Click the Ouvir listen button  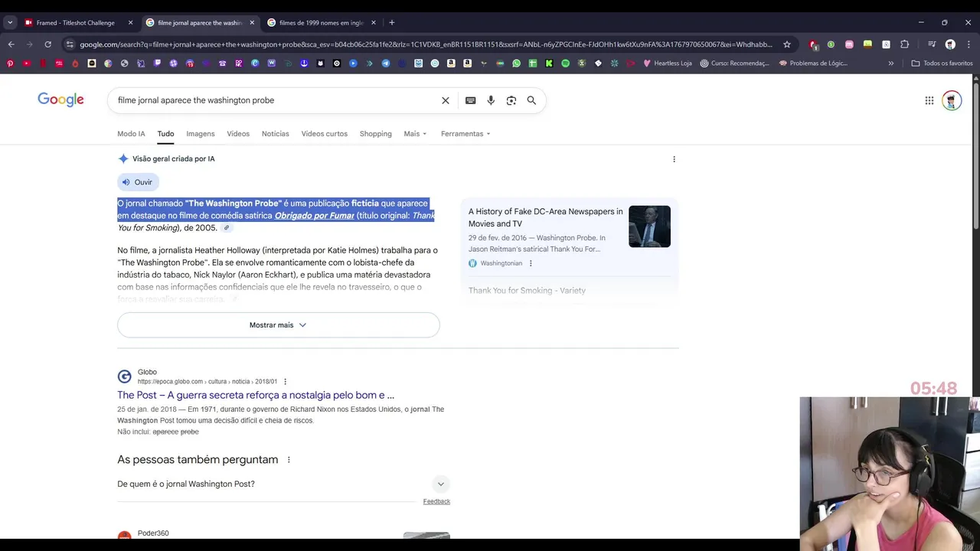[x=138, y=182]
